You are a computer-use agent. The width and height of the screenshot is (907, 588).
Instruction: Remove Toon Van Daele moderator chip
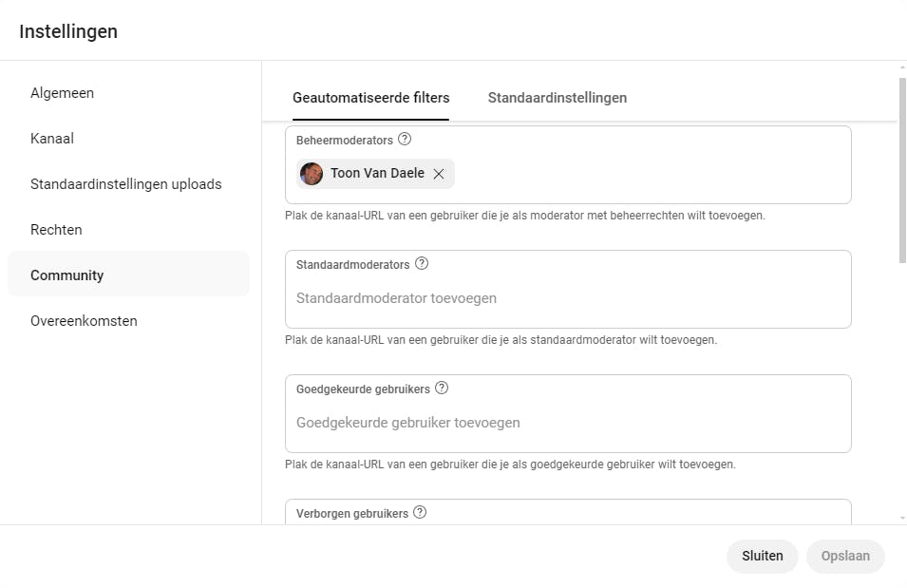(x=439, y=174)
